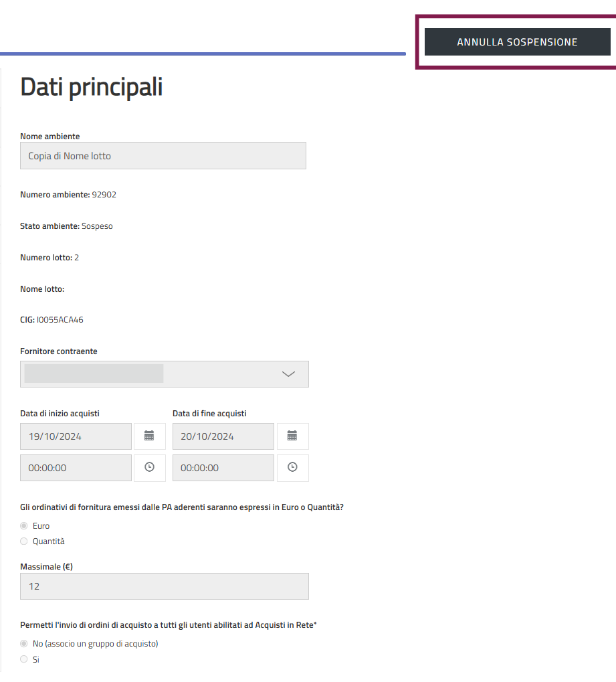Select the "Si" radio option

tap(24, 659)
